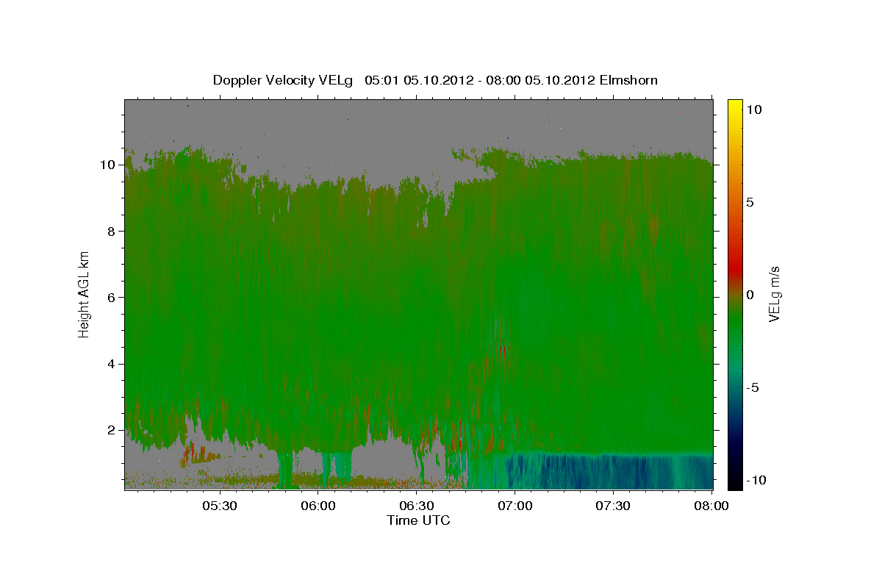The height and width of the screenshot is (588, 882).
Task: Click the height axis label 10
Action: click(x=110, y=165)
